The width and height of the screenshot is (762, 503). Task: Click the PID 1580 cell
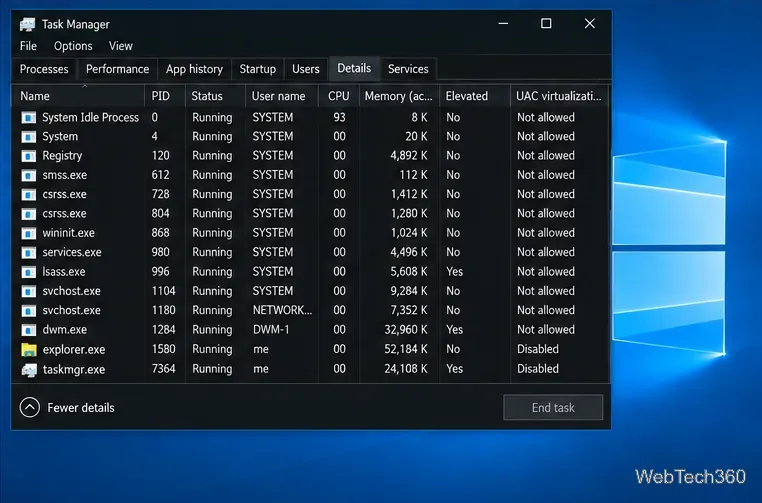point(163,349)
